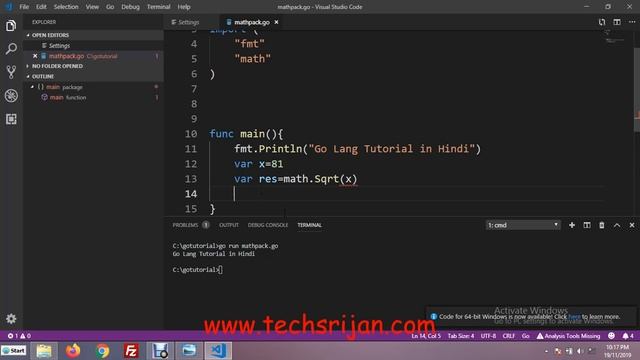The height and width of the screenshot is (360, 640).
Task: Open FileZilla from the taskbar
Action: point(131,351)
